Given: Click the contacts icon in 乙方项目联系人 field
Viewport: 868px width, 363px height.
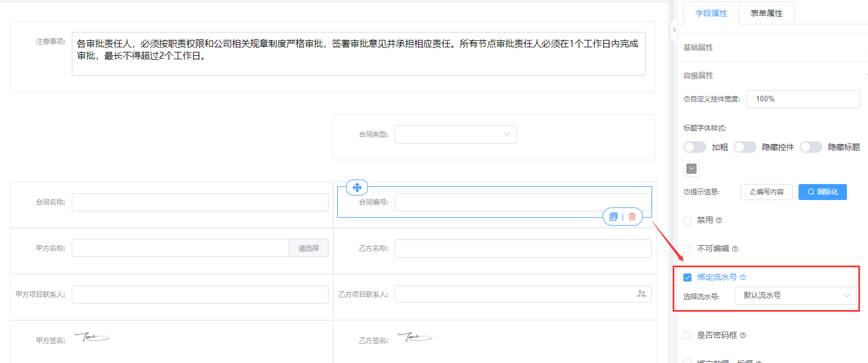Looking at the screenshot, I should 641,294.
